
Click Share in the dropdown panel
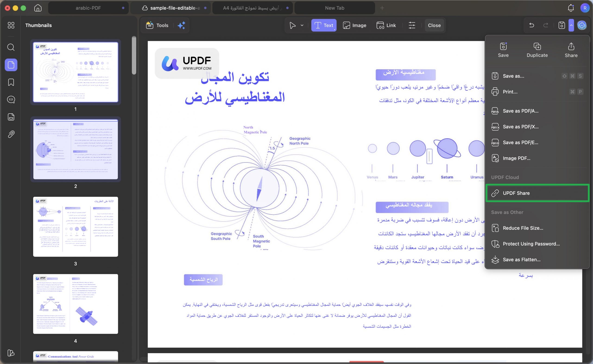coord(571,50)
